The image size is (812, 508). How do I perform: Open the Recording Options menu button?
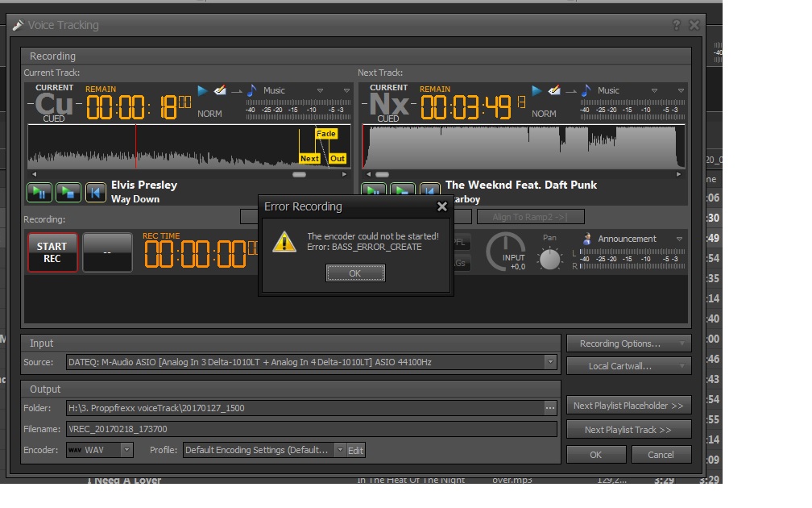tap(628, 344)
